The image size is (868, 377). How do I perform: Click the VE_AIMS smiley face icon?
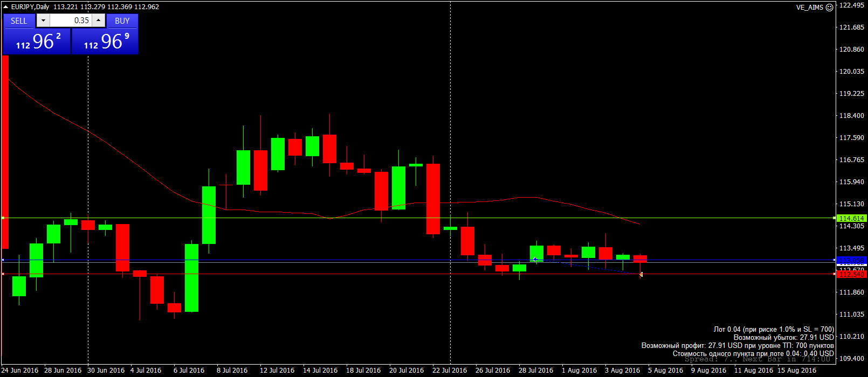click(x=829, y=8)
